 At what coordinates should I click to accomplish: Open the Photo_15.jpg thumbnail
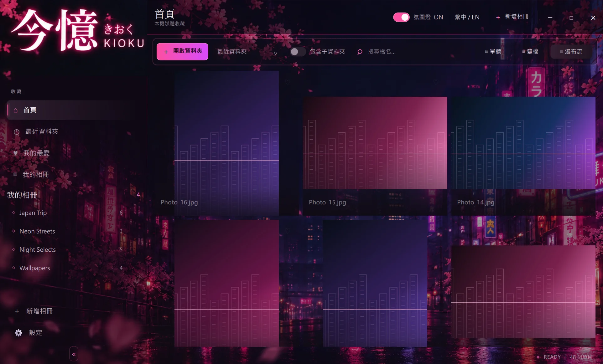(x=375, y=143)
